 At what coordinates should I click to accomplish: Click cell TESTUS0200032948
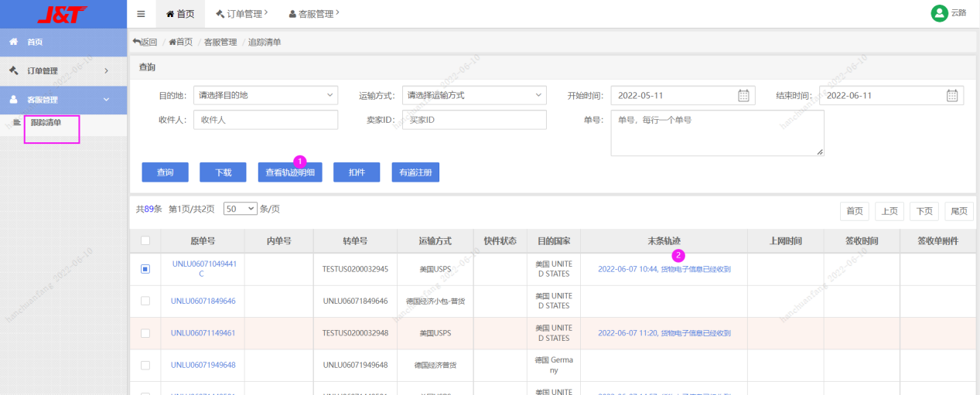click(x=355, y=333)
